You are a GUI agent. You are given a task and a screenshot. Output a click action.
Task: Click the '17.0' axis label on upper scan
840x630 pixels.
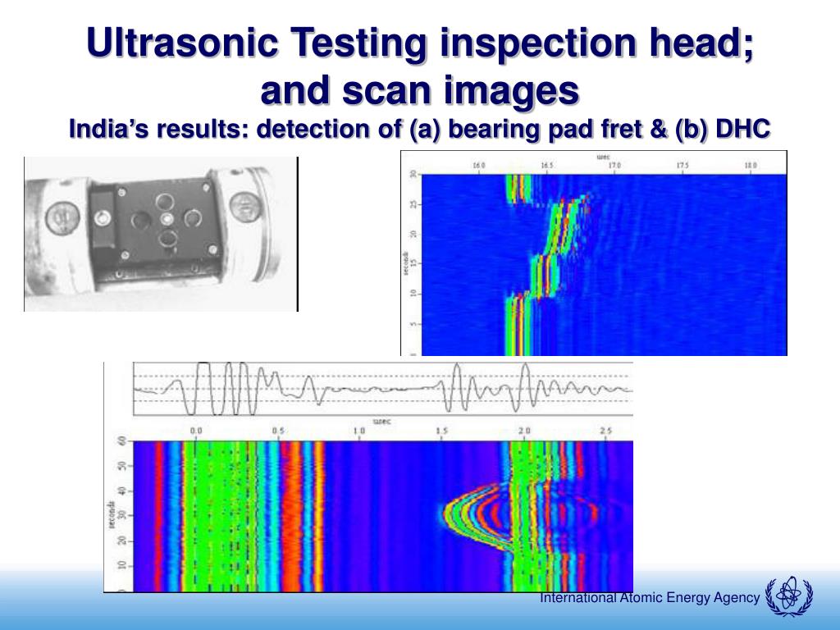pos(614,166)
